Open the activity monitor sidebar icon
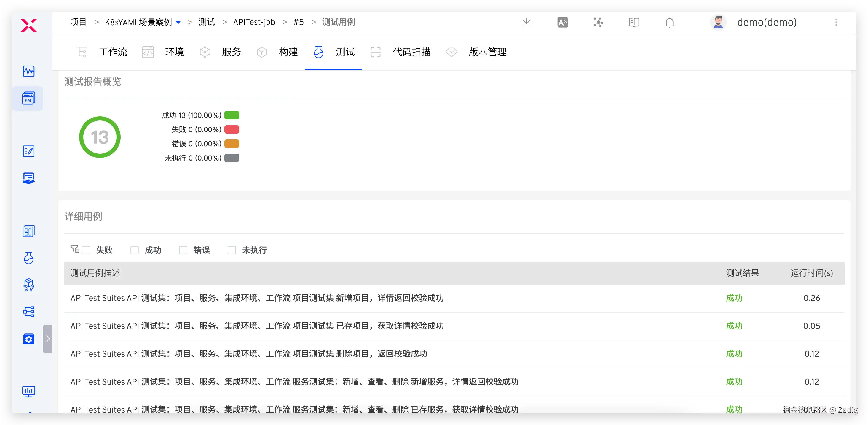The height and width of the screenshot is (425, 868). click(x=28, y=72)
